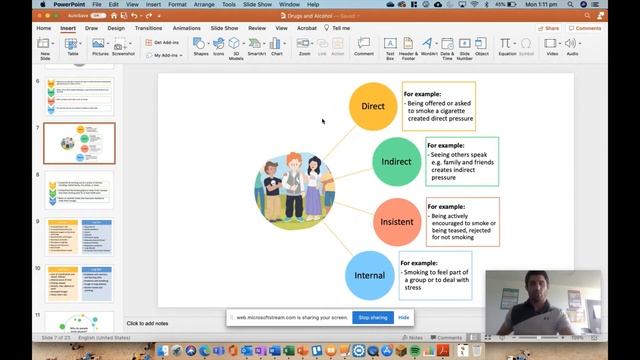
Task: Open the Transitions ribbon tab
Action: [x=149, y=28]
